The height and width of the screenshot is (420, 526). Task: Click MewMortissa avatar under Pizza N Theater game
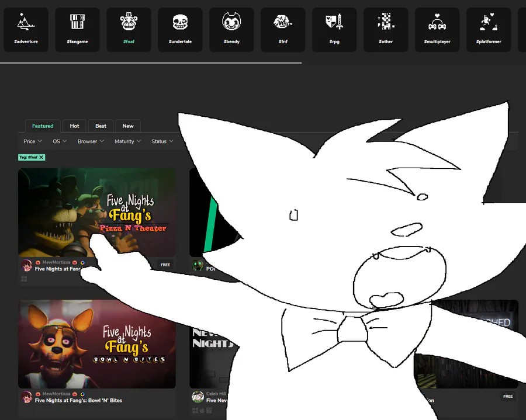point(26,265)
